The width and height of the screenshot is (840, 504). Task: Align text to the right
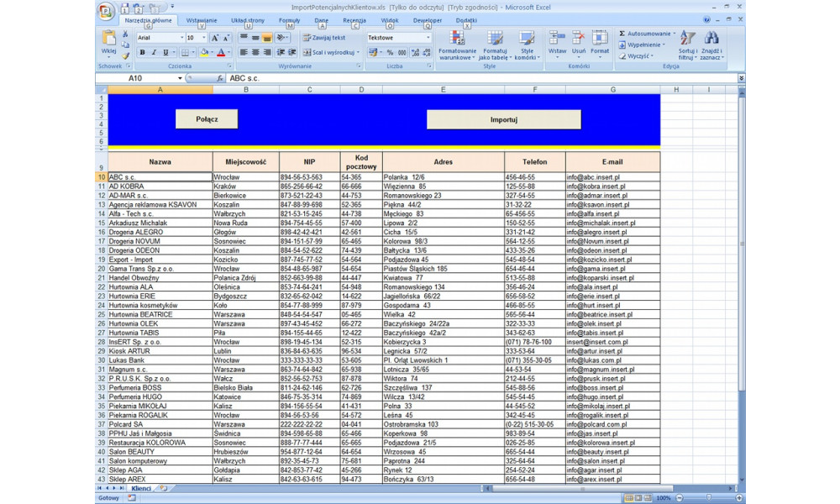click(x=267, y=52)
